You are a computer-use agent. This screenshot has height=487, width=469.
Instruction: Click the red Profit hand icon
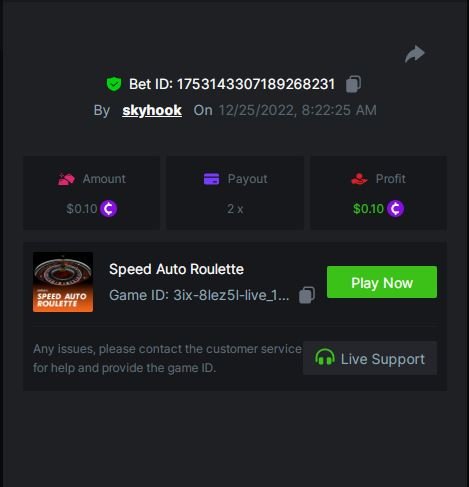pos(359,179)
